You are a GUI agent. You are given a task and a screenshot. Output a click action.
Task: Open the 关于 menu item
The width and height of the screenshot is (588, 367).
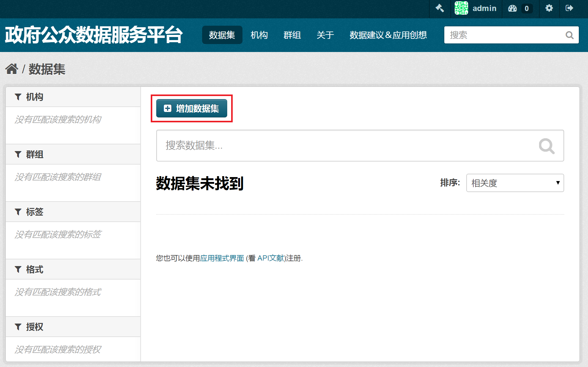[325, 35]
